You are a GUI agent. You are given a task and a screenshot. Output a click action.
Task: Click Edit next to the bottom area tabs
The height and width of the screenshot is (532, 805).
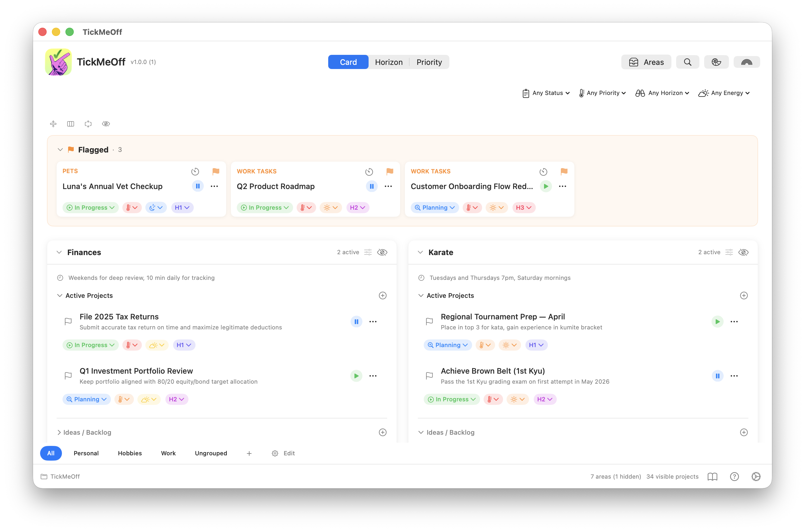click(289, 453)
